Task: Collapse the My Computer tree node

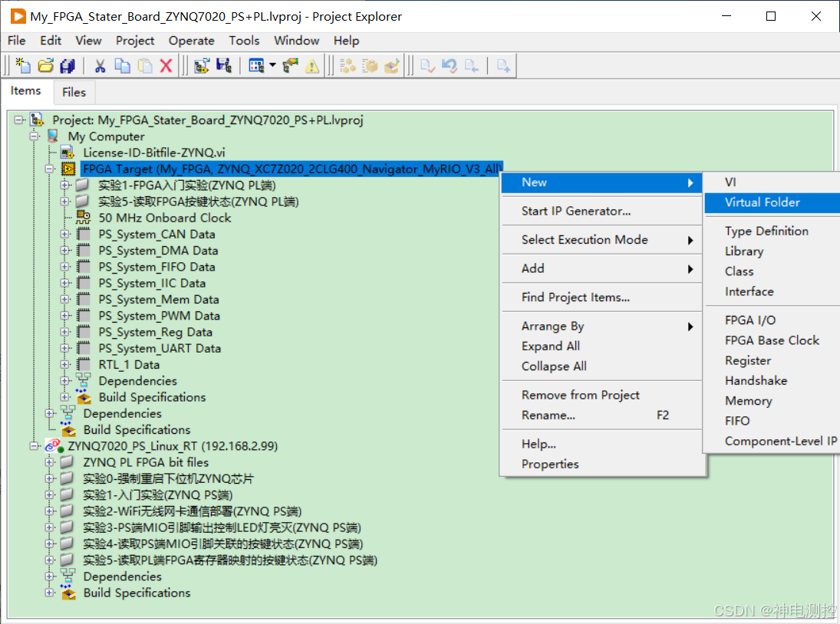Action: (35, 136)
